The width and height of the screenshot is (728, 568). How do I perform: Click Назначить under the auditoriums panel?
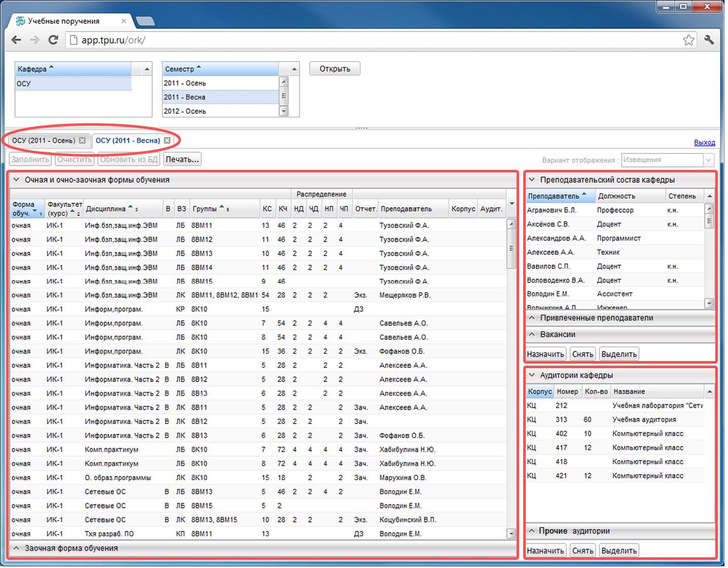(x=545, y=551)
